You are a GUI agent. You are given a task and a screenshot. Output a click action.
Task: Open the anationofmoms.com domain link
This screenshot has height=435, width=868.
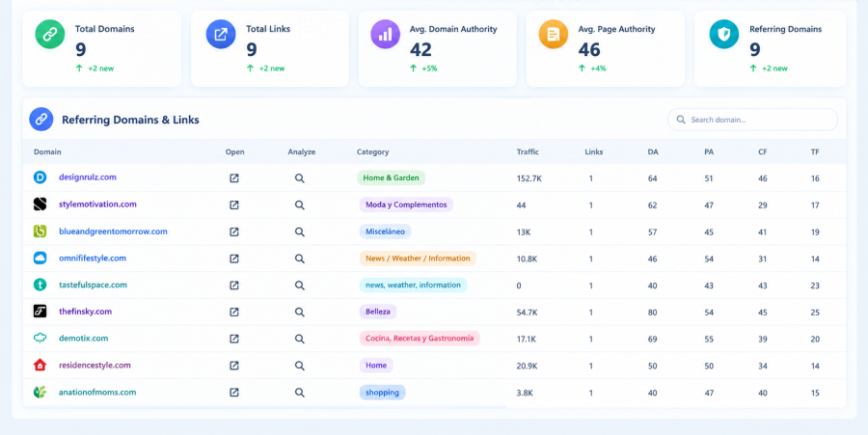(97, 393)
